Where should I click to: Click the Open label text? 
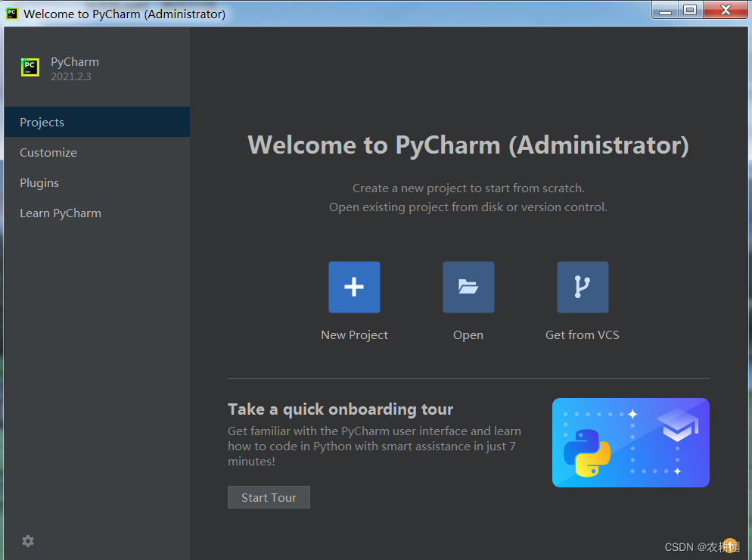pos(468,335)
